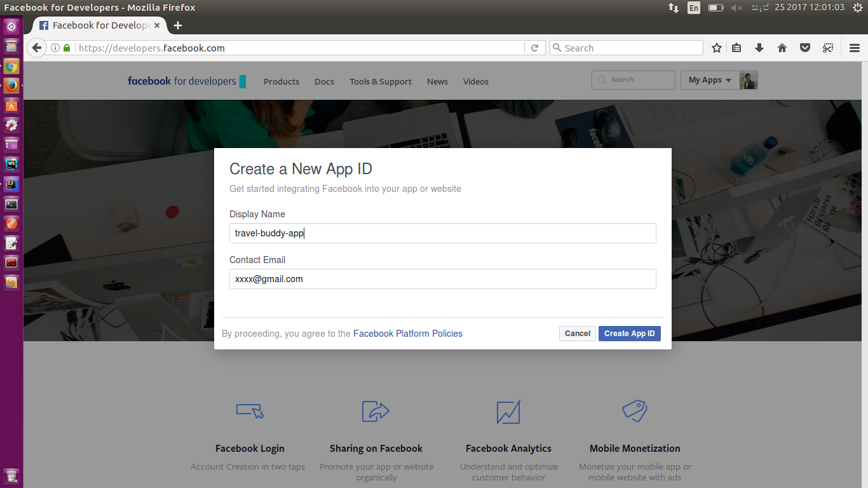Click the facebook for developers logo
Viewport: 868px width, 488px height.
click(186, 81)
